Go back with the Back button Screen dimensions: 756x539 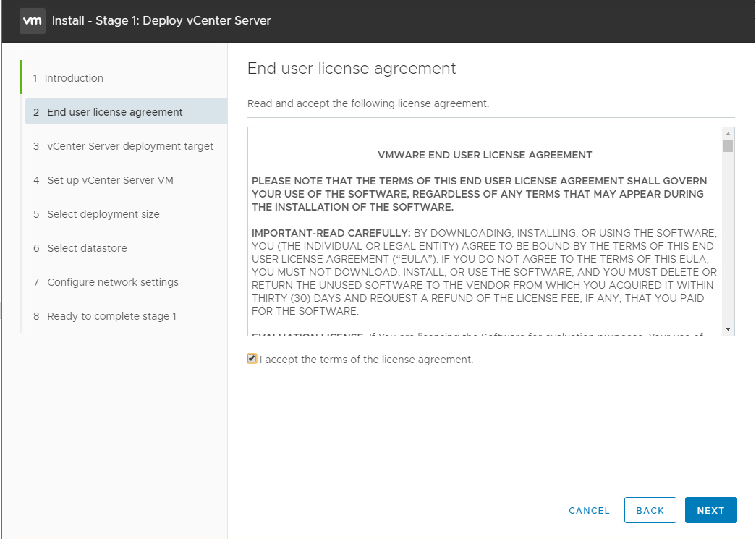[650, 510]
